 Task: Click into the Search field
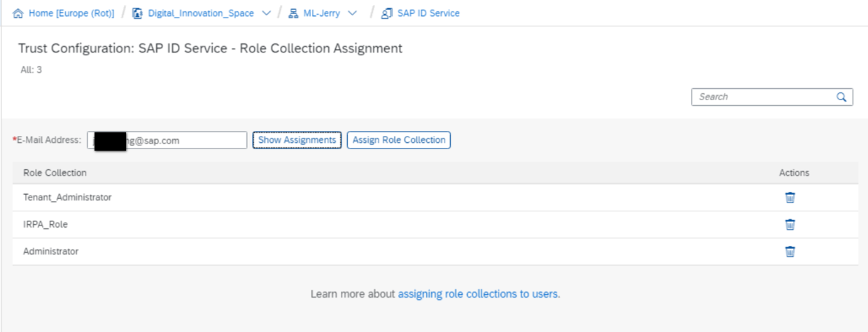coord(763,97)
